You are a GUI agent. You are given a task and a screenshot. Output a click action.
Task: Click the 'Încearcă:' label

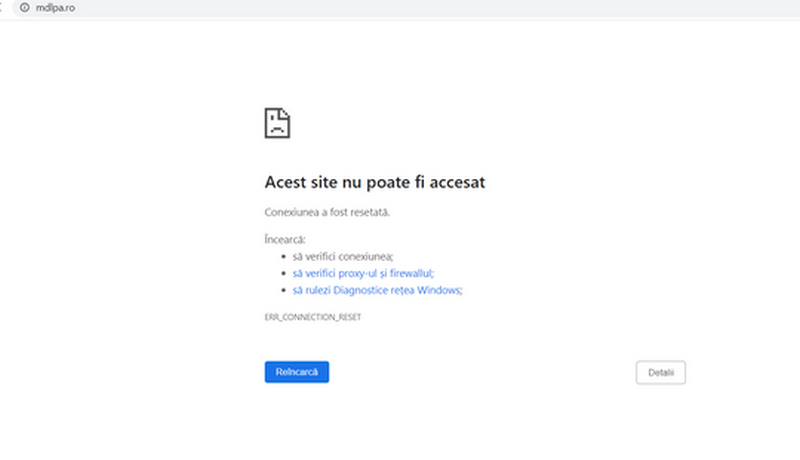pos(284,239)
